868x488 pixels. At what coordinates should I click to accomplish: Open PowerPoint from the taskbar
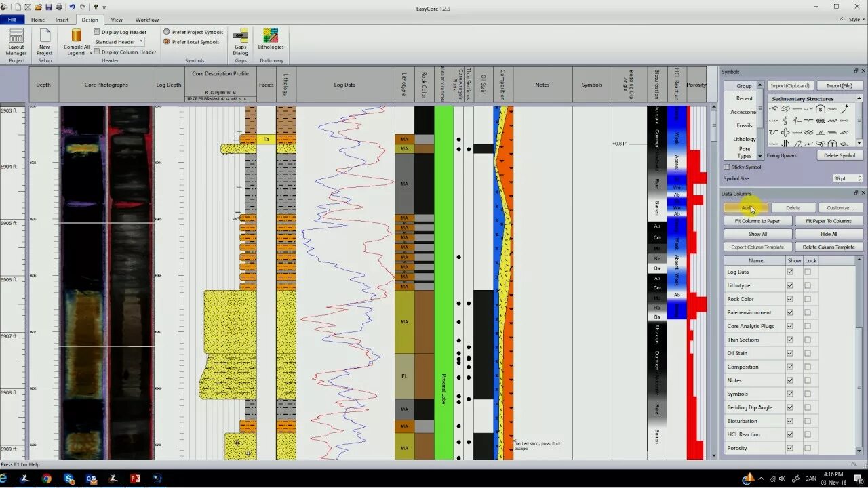point(135,479)
